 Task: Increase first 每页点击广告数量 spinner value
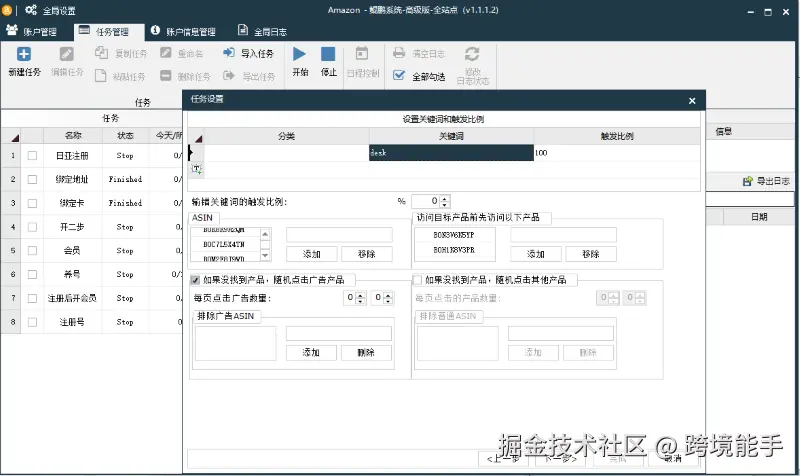tap(360, 294)
